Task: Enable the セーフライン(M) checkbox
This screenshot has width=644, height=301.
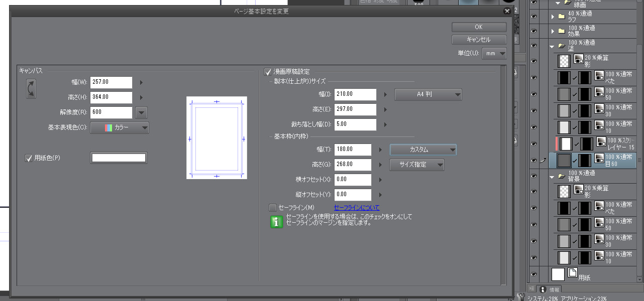Action: [x=273, y=207]
